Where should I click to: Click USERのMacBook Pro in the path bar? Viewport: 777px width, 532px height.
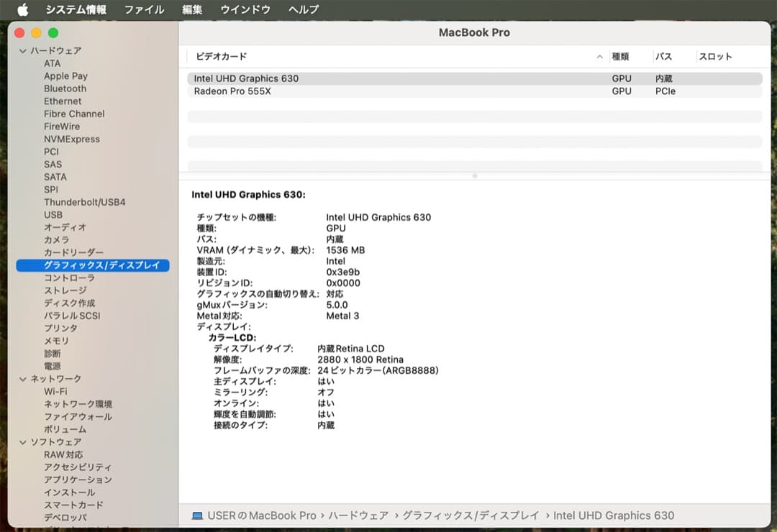click(x=262, y=515)
